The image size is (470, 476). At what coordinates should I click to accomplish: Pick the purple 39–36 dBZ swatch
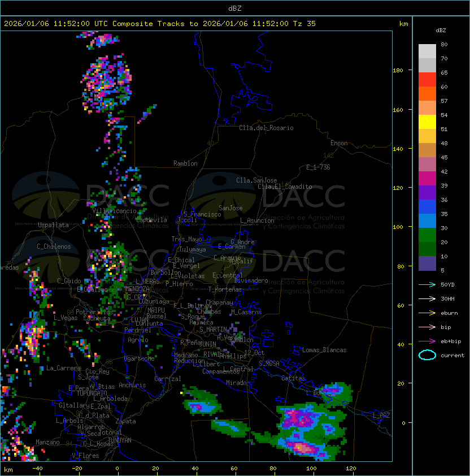(427, 192)
